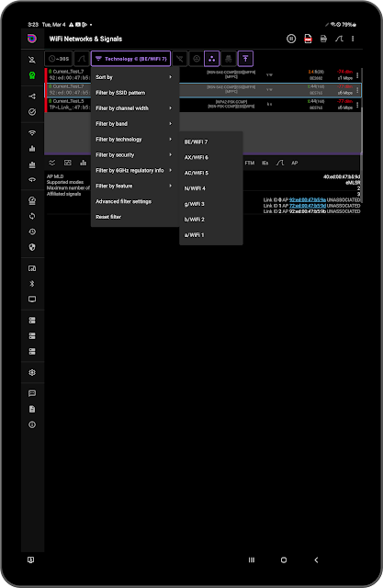Export to PDF using the red PDF icon
The image size is (383, 588).
[308, 39]
